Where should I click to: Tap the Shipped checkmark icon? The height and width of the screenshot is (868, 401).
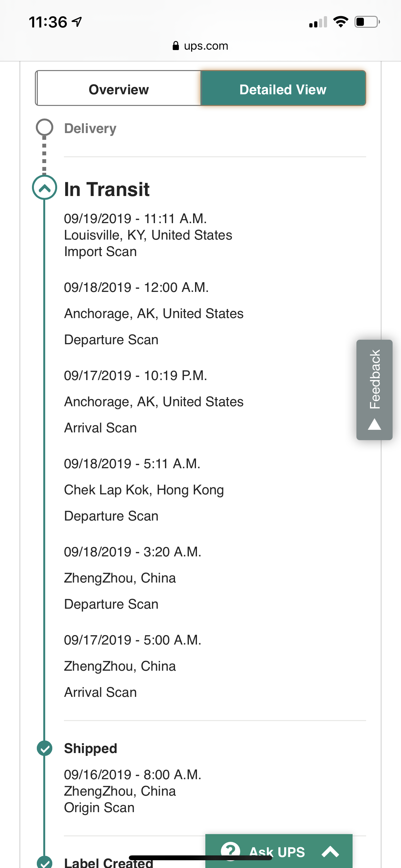pyautogui.click(x=45, y=749)
